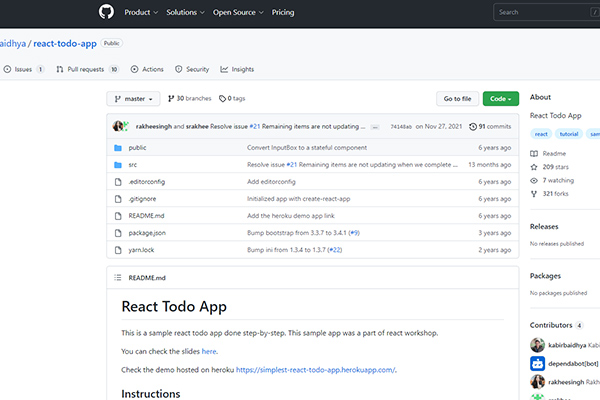Select the react topic tag
Image resolution: width=600 pixels, height=400 pixels.
pyautogui.click(x=541, y=134)
